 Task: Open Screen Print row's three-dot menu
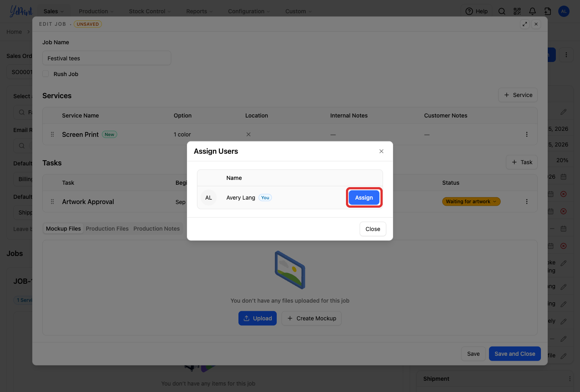tap(526, 134)
